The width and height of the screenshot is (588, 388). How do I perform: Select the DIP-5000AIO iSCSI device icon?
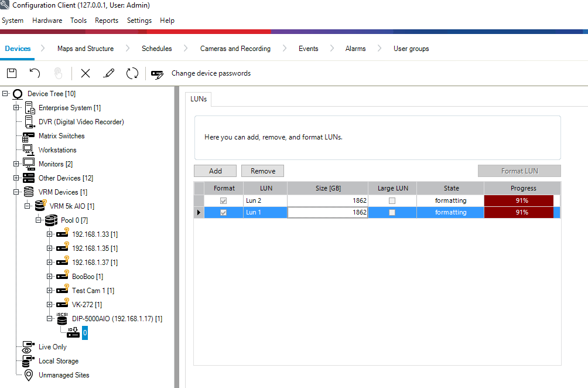[x=61, y=318]
